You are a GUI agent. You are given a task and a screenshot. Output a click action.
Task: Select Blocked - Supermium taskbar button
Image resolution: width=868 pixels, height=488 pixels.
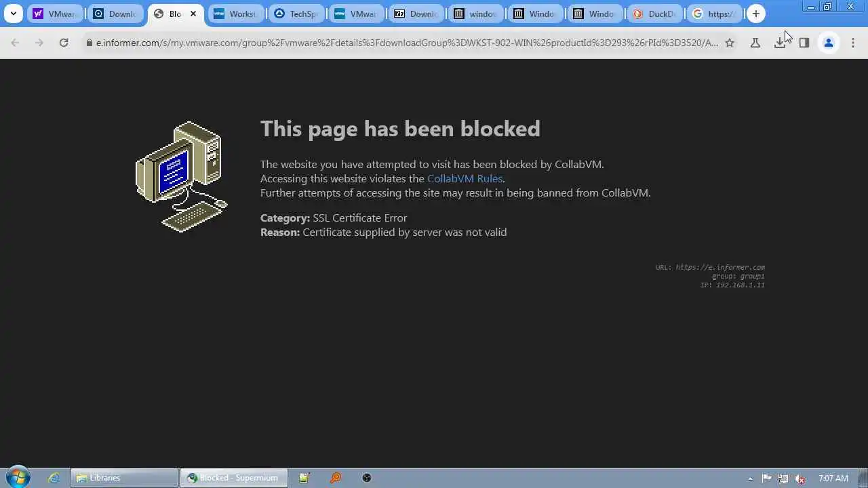(234, 478)
